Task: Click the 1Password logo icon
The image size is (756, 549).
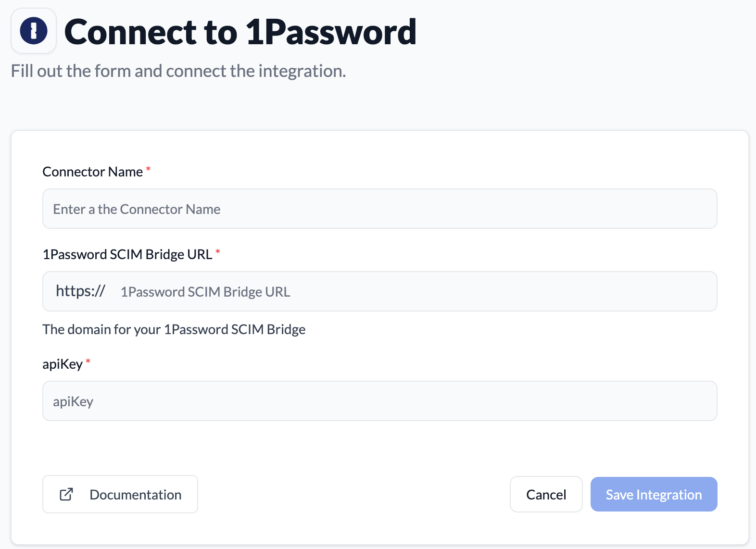Action: point(34,31)
